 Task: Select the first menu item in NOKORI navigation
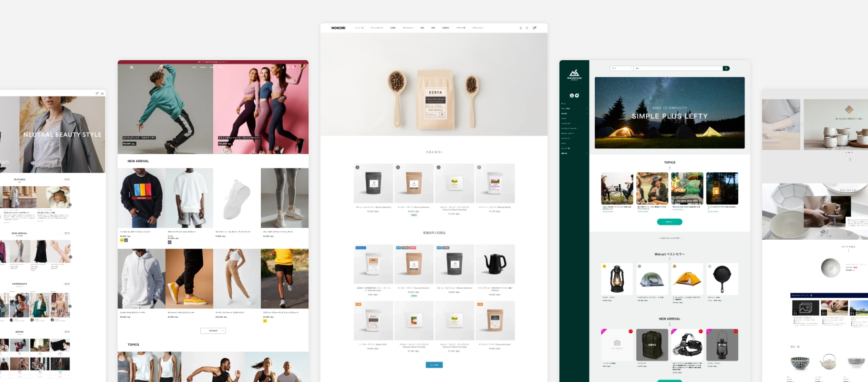359,28
